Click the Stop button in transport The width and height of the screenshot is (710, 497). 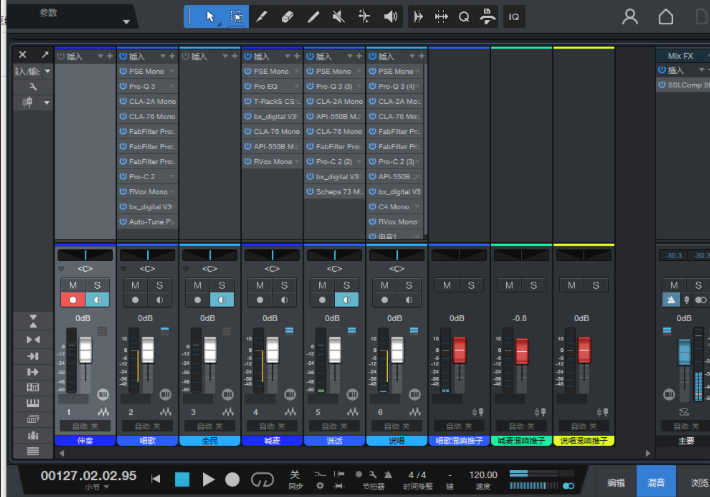(182, 479)
